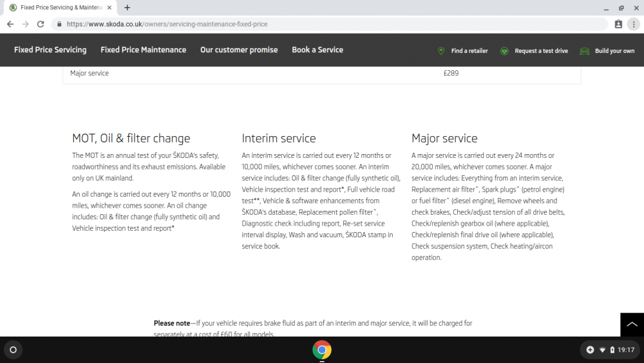Click the padlock site info icon

[x=59, y=25]
